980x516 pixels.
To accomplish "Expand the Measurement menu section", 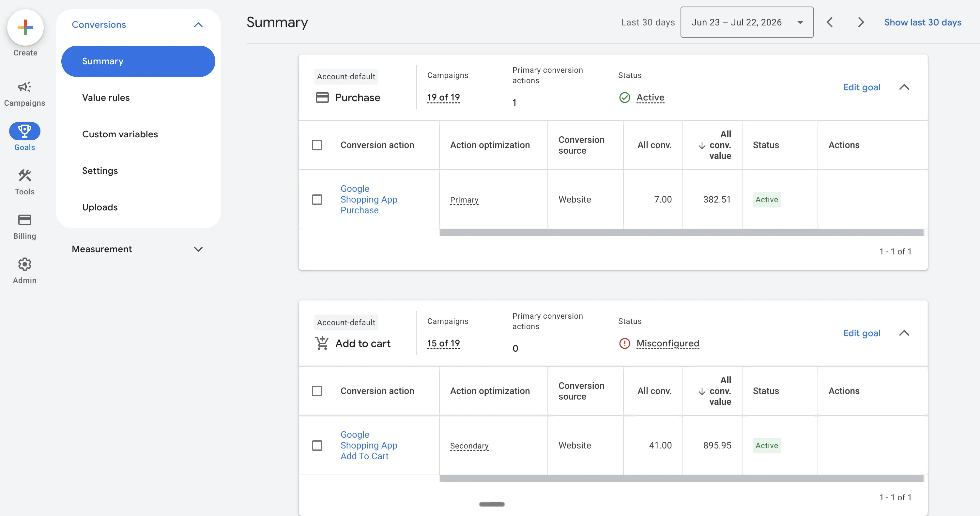I will point(198,250).
